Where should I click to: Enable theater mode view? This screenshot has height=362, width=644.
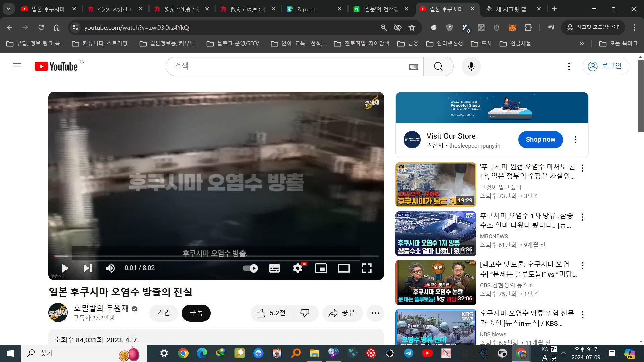pyautogui.click(x=344, y=268)
